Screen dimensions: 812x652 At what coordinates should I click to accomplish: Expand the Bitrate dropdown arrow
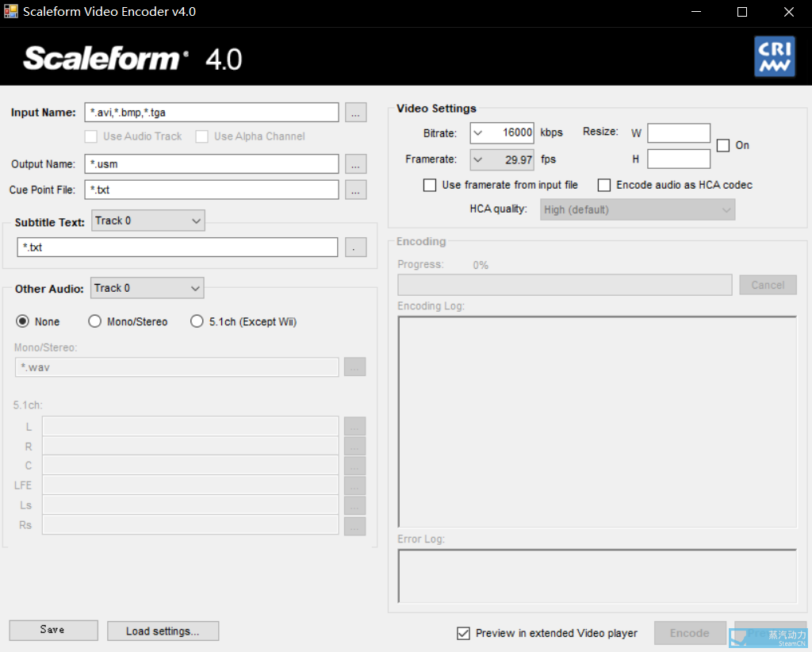point(478,133)
